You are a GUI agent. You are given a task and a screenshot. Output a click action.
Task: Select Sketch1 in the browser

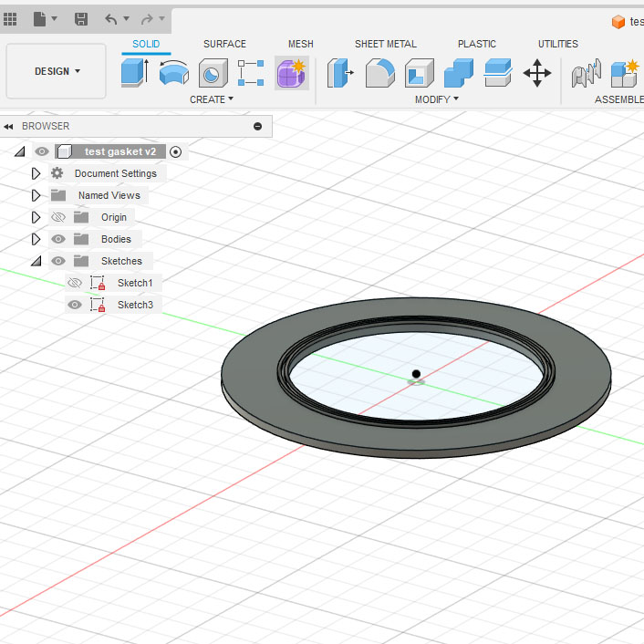click(x=135, y=283)
